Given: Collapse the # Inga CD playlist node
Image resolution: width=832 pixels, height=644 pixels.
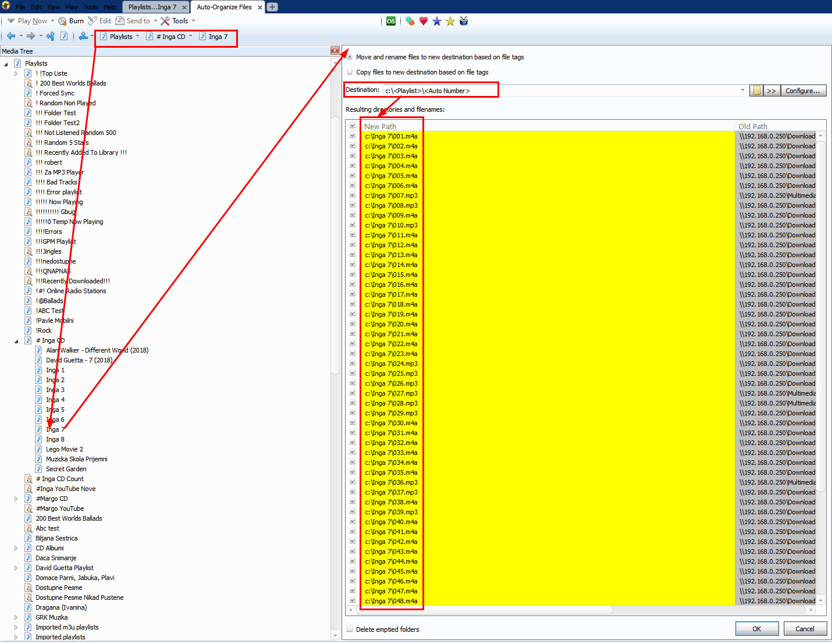Looking at the screenshot, I should coord(16,341).
